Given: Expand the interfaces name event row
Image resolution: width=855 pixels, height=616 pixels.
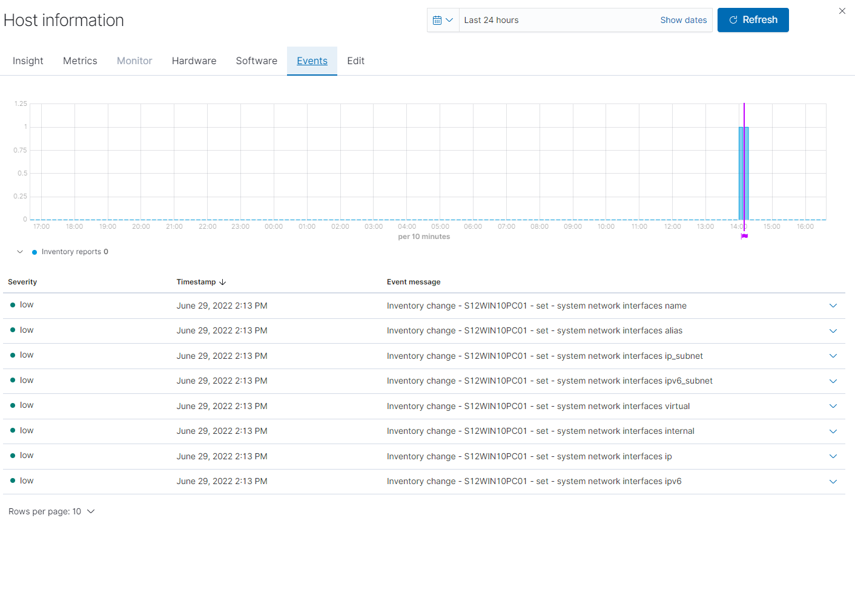Looking at the screenshot, I should 833,306.
